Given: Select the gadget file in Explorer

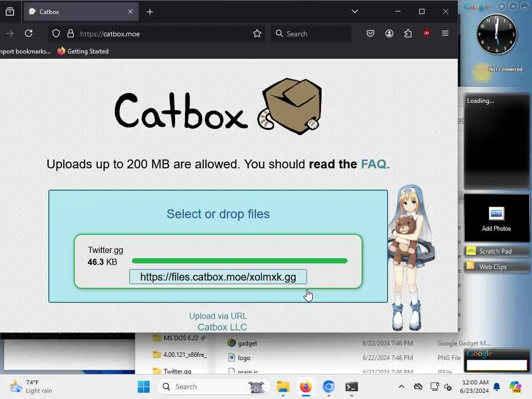Looking at the screenshot, I should coord(242,343).
